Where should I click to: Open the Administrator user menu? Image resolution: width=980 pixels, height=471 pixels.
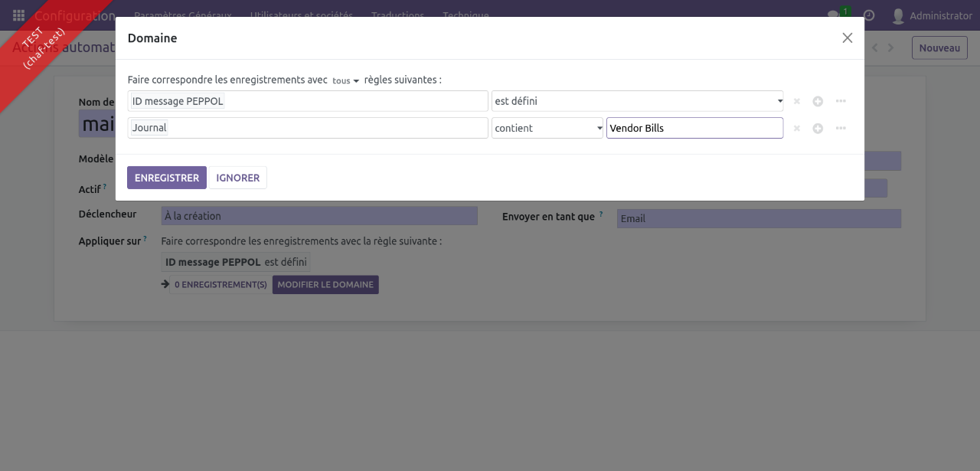click(x=932, y=15)
